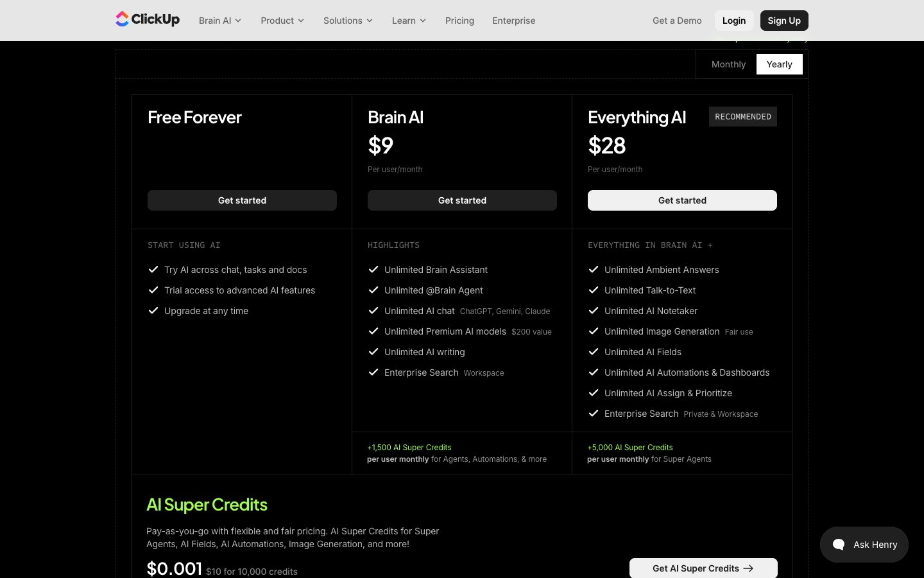
Task: Expand the Brain AI nav dropdown
Action: click(x=219, y=21)
